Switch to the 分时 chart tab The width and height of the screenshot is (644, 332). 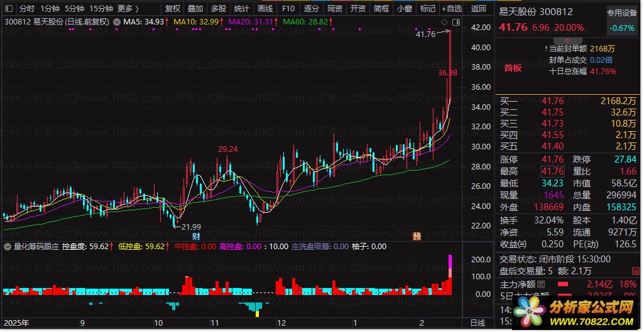pos(26,9)
